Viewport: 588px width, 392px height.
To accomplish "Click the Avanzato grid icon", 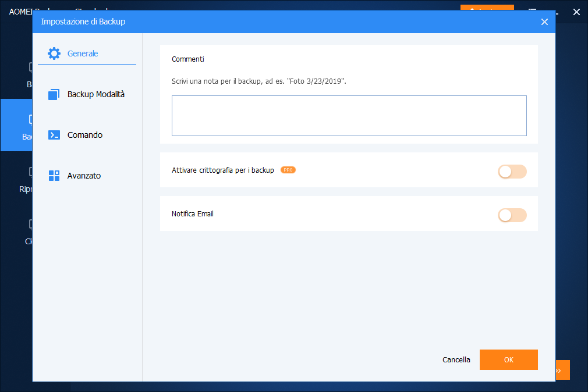I will click(54, 176).
